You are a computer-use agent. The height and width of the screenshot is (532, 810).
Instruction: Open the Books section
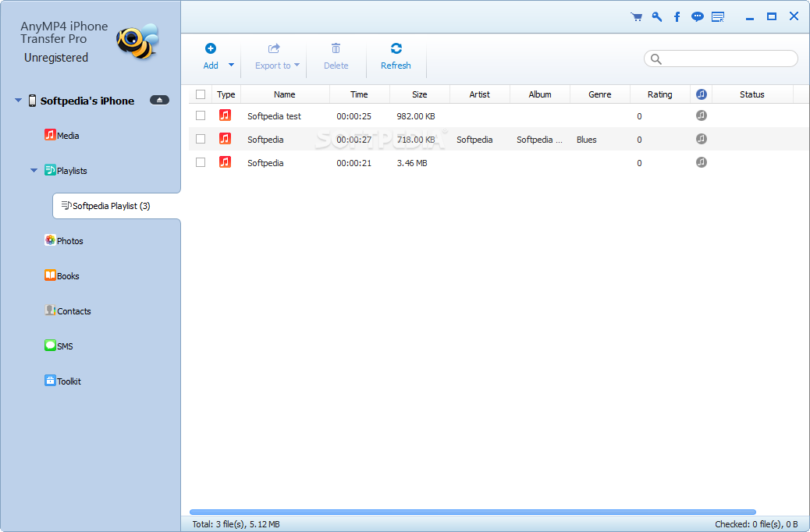click(x=62, y=276)
